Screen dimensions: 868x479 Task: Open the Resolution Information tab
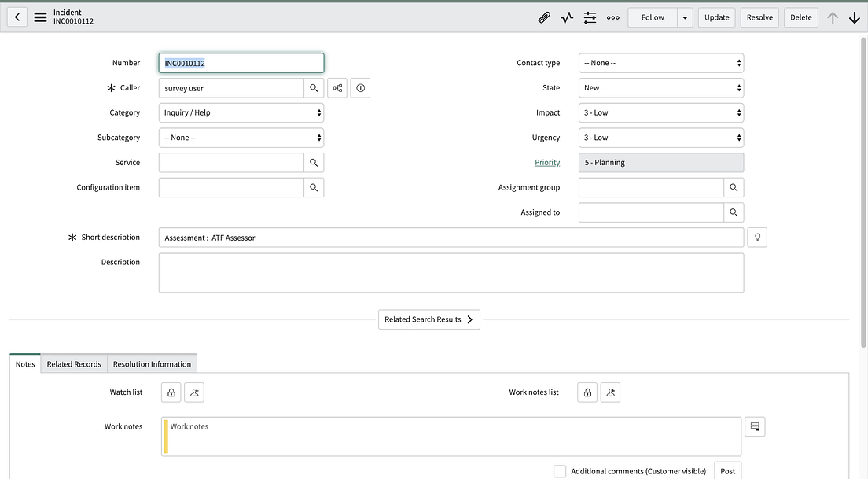click(151, 363)
